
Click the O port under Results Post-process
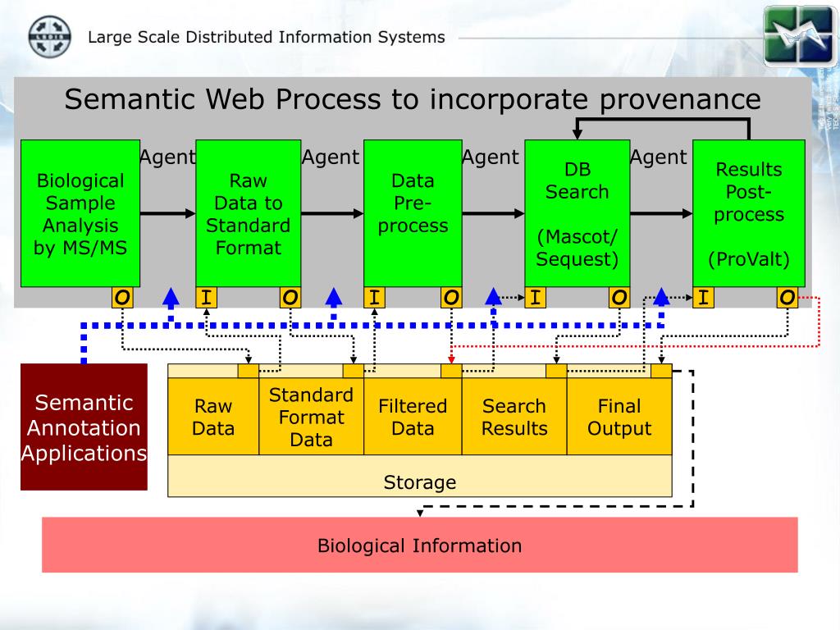(787, 297)
